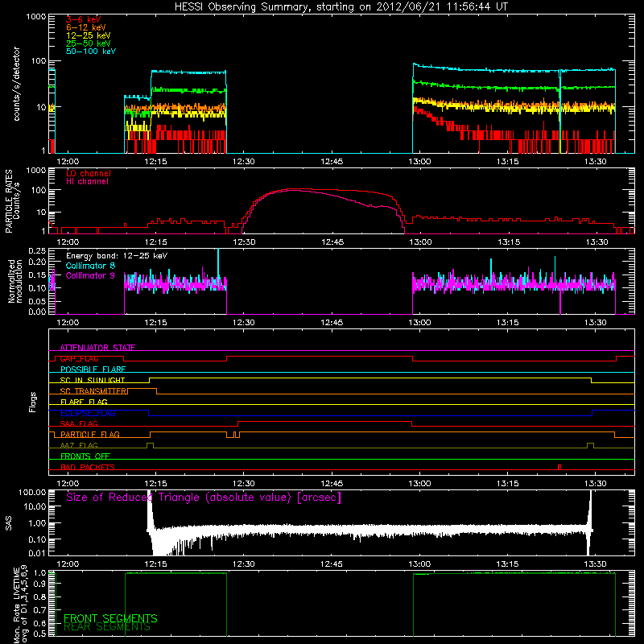
Task: Click the '100.00' SAS axis value
Action: coord(32,492)
